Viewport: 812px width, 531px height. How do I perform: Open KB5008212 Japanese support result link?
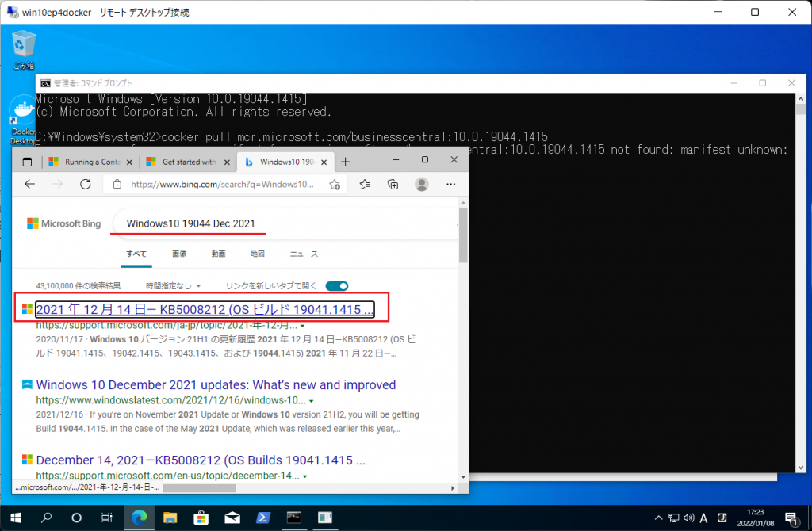[205, 310]
